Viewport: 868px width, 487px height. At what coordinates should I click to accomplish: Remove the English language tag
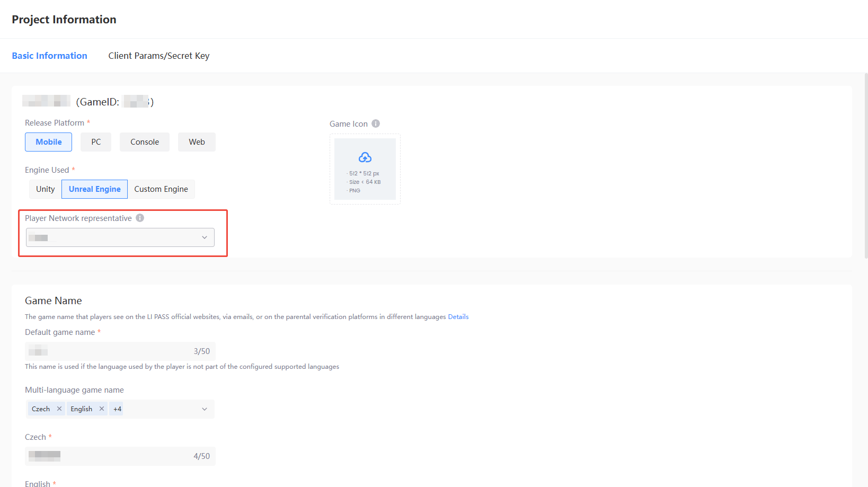click(x=102, y=409)
